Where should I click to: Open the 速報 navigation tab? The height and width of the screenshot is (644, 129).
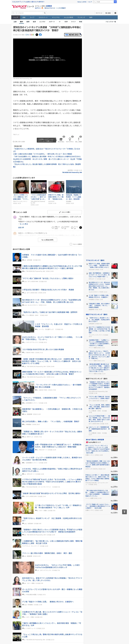[x=24, y=17]
